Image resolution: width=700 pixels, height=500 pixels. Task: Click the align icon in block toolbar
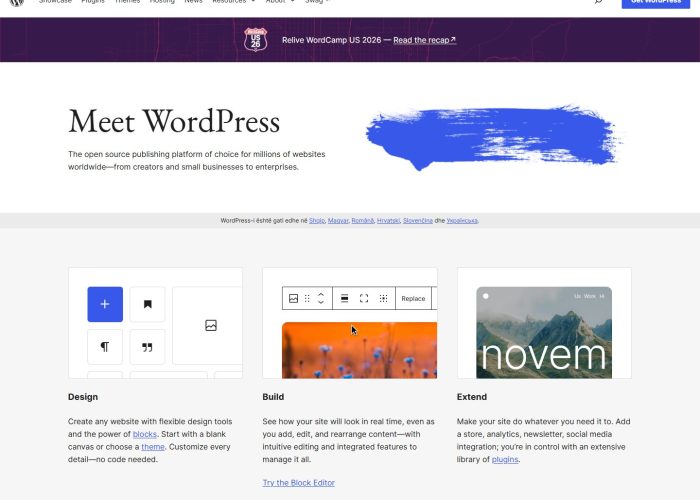(x=344, y=299)
